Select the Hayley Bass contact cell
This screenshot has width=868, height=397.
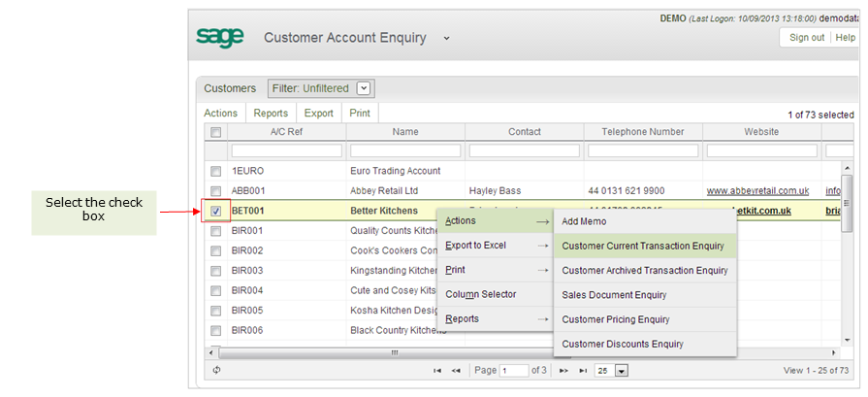(x=496, y=190)
